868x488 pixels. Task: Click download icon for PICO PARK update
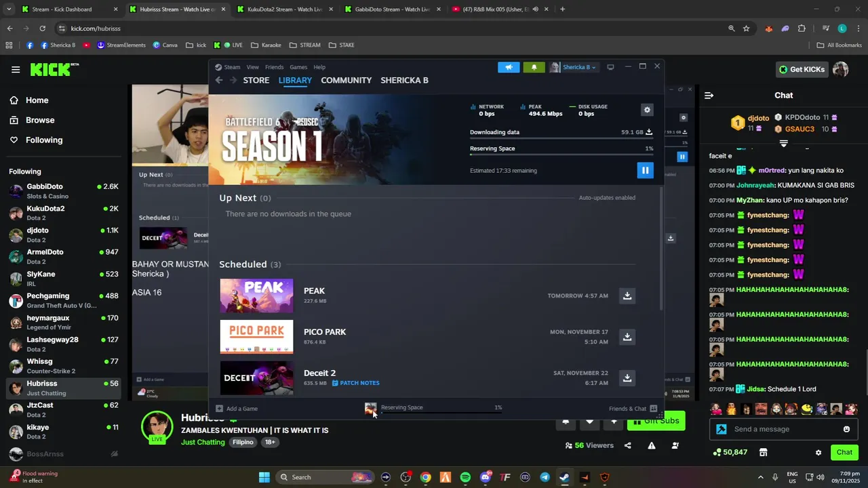click(627, 337)
